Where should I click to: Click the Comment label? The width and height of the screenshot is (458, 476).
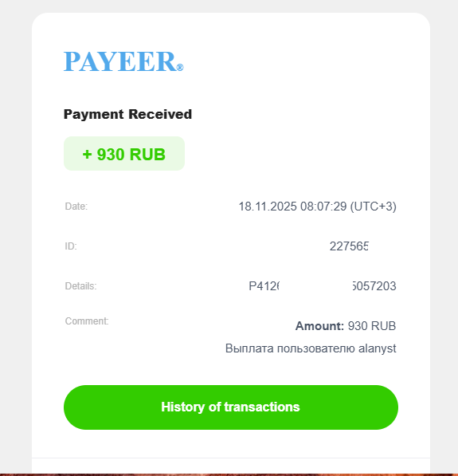[87, 321]
